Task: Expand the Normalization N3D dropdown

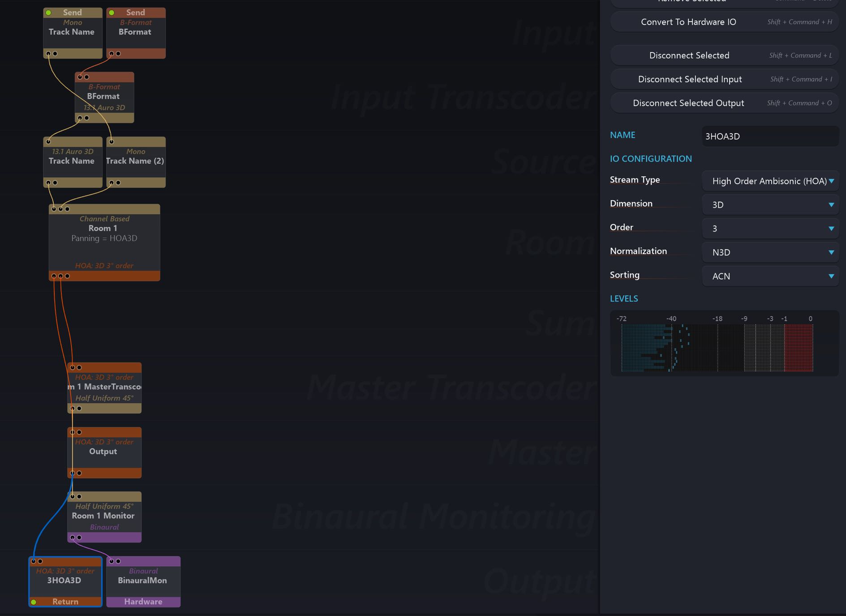Action: tap(770, 252)
